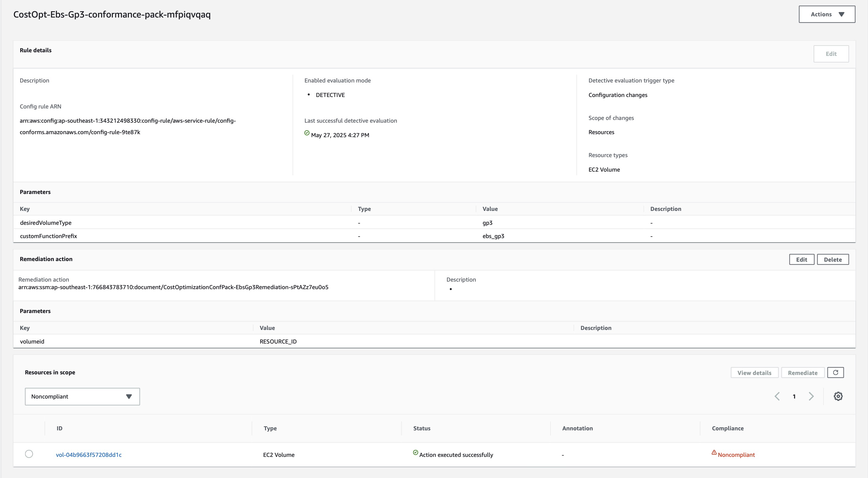Go to the previous page of resources
Screen dimensions: 868x478
click(x=777, y=396)
